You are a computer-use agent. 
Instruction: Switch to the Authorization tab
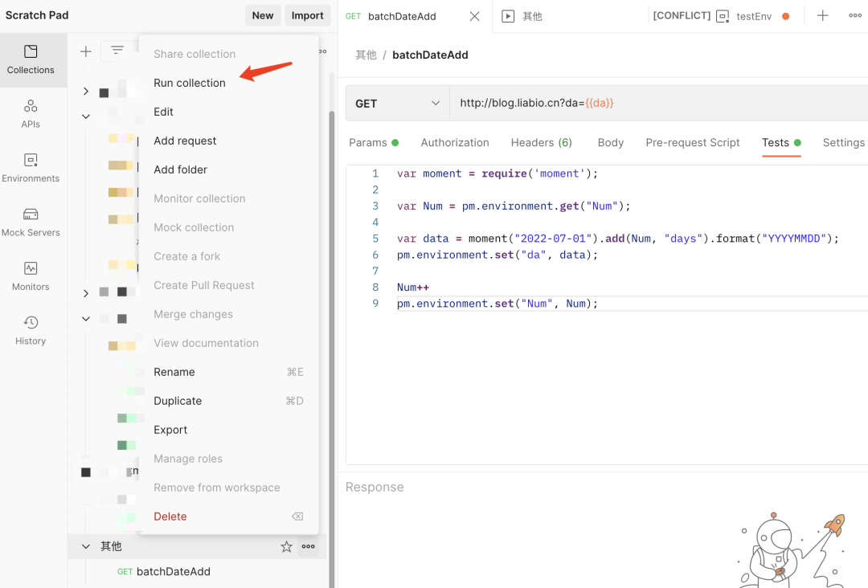pyautogui.click(x=455, y=143)
